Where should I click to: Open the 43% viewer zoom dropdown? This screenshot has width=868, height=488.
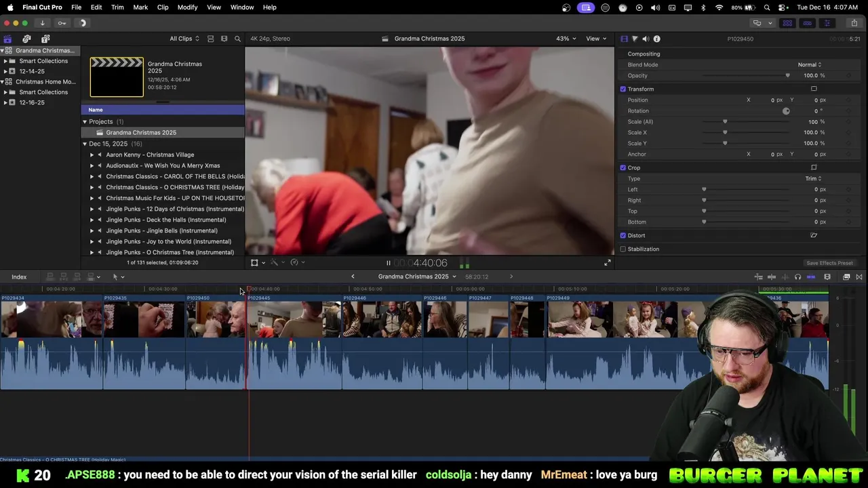[x=566, y=39]
